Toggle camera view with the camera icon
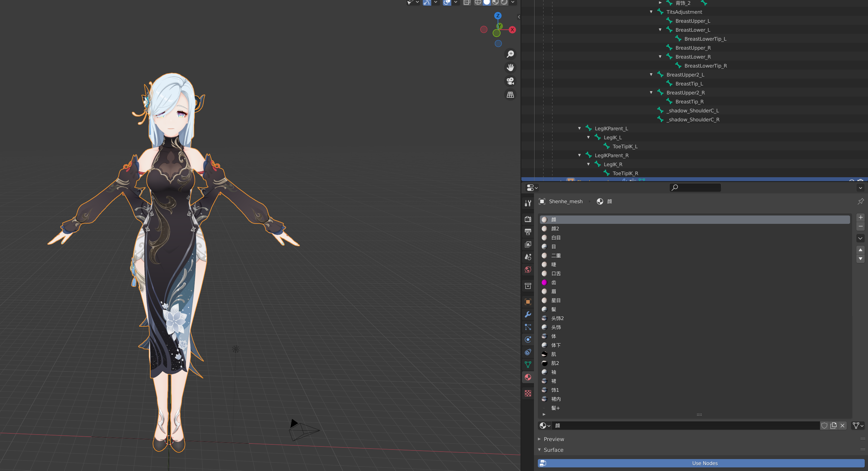The image size is (868, 471). [510, 81]
